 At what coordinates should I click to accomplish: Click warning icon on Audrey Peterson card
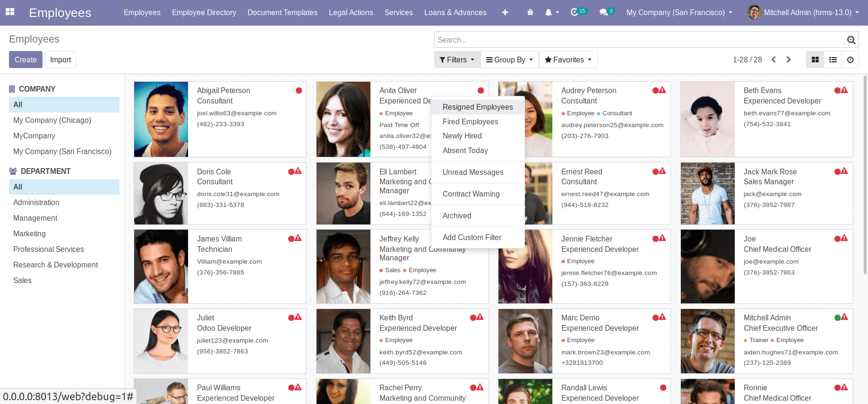pyautogui.click(x=662, y=90)
